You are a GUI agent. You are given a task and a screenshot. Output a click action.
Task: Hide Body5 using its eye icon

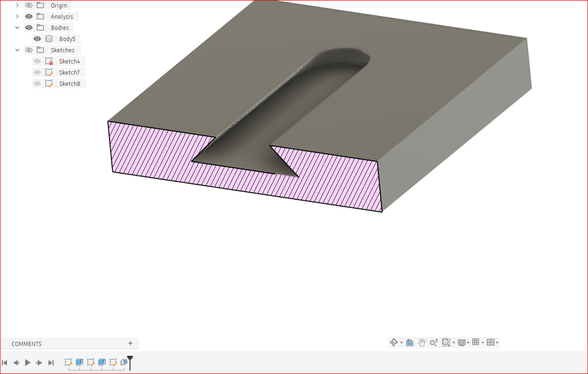[37, 39]
